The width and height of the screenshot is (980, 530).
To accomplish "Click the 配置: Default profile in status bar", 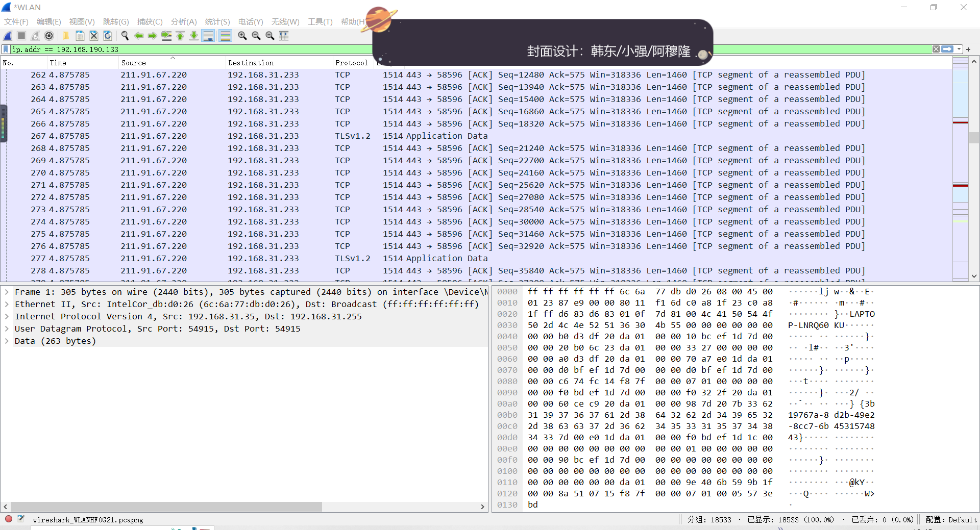I will click(x=951, y=519).
